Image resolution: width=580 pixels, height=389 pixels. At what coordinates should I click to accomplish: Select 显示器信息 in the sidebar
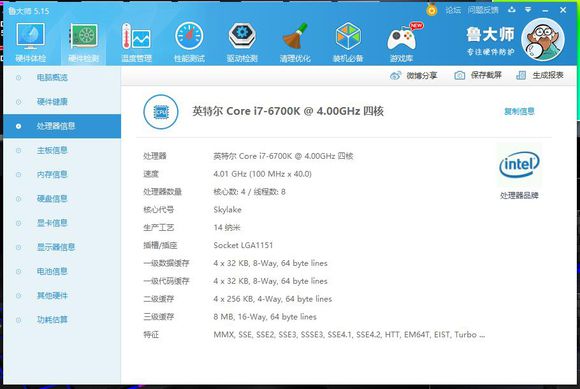[x=62, y=247]
